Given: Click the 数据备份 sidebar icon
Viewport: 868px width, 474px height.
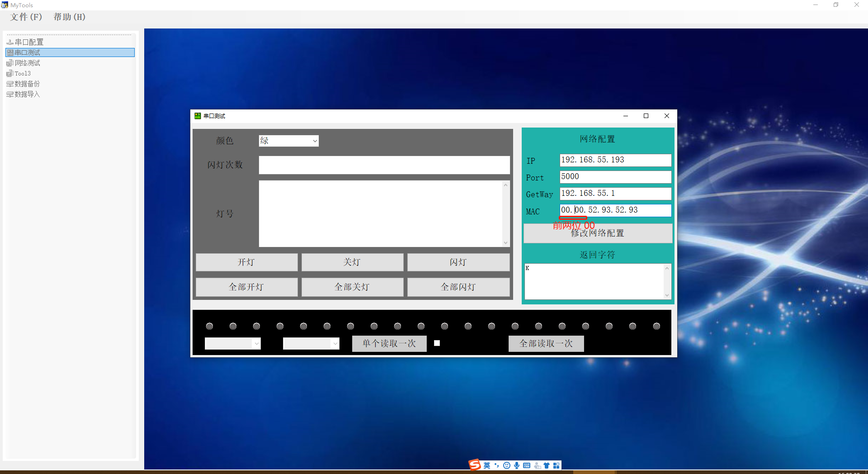Looking at the screenshot, I should [x=10, y=84].
